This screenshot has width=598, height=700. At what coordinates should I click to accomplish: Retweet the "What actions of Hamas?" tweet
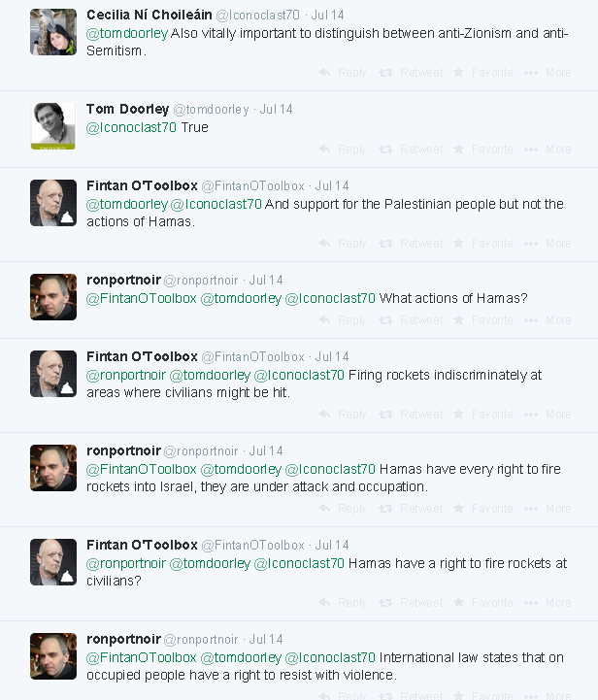411,320
